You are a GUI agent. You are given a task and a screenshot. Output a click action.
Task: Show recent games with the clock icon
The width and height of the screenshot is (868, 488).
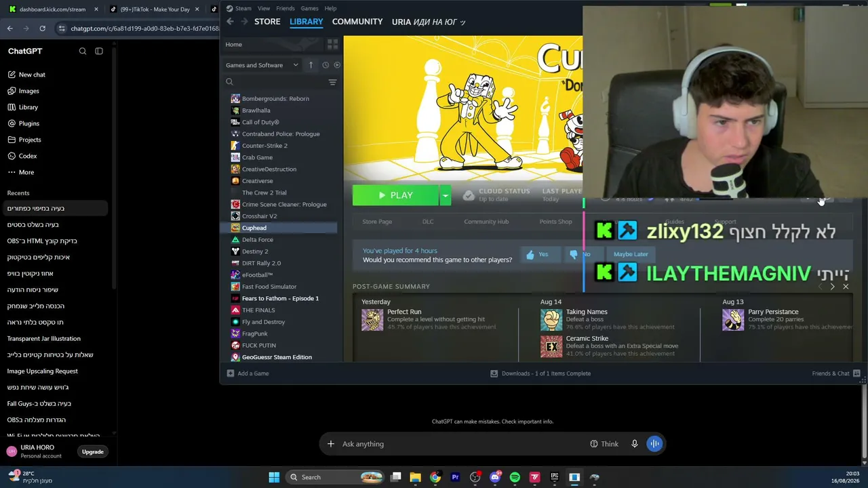325,65
